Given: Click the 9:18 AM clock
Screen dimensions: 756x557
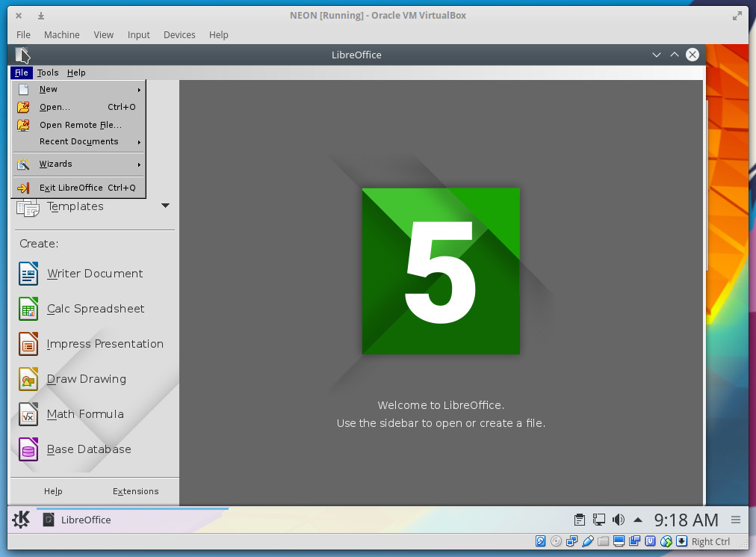Looking at the screenshot, I should (686, 520).
